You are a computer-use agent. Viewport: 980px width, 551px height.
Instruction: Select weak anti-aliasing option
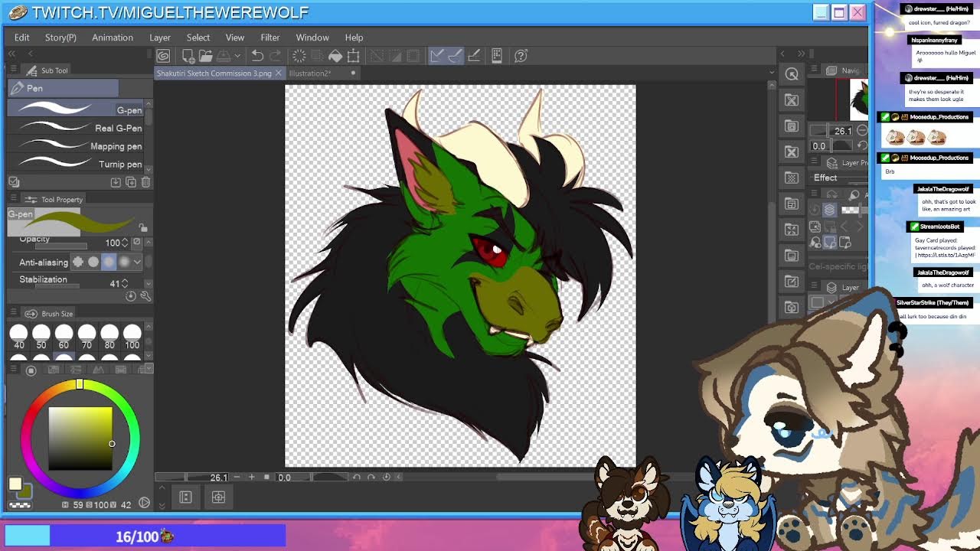tap(93, 262)
